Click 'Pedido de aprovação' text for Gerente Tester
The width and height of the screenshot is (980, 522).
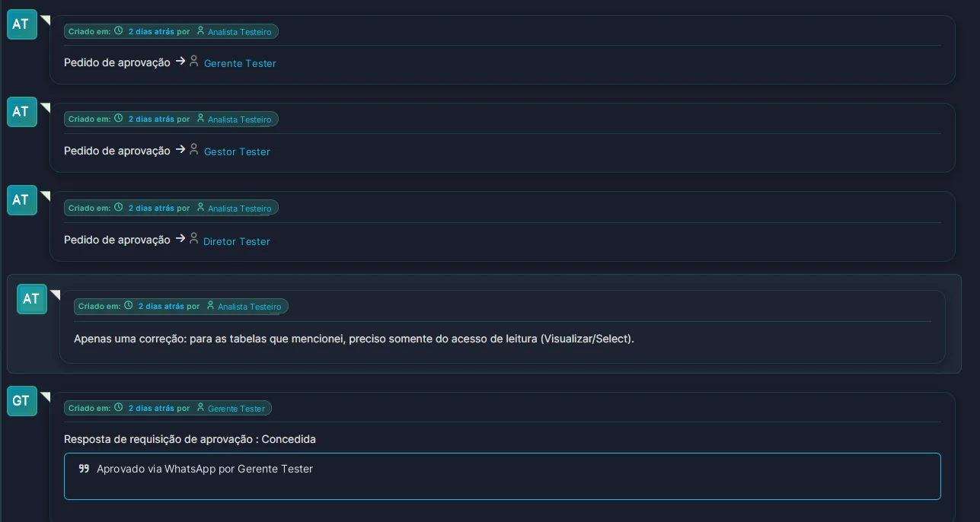(x=117, y=63)
